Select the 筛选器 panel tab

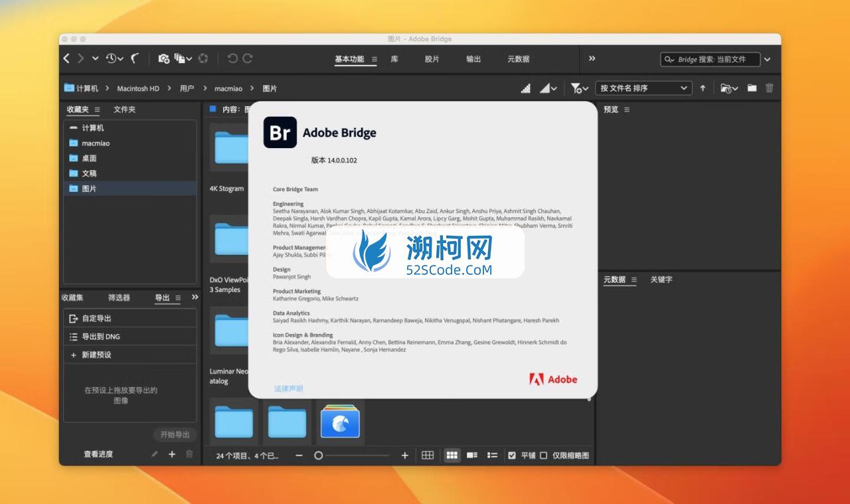120,297
